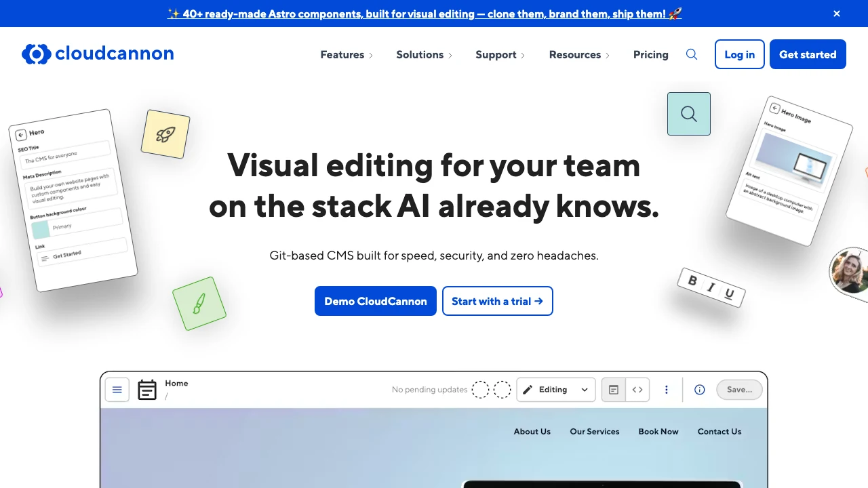Click Our Services in the preview site

pyautogui.click(x=595, y=432)
